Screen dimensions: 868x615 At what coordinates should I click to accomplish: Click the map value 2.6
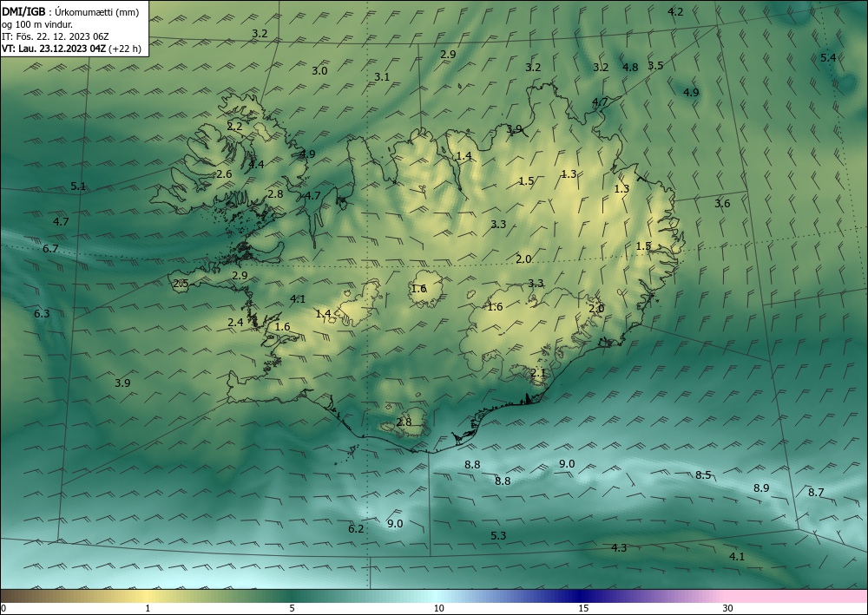pyautogui.click(x=224, y=173)
